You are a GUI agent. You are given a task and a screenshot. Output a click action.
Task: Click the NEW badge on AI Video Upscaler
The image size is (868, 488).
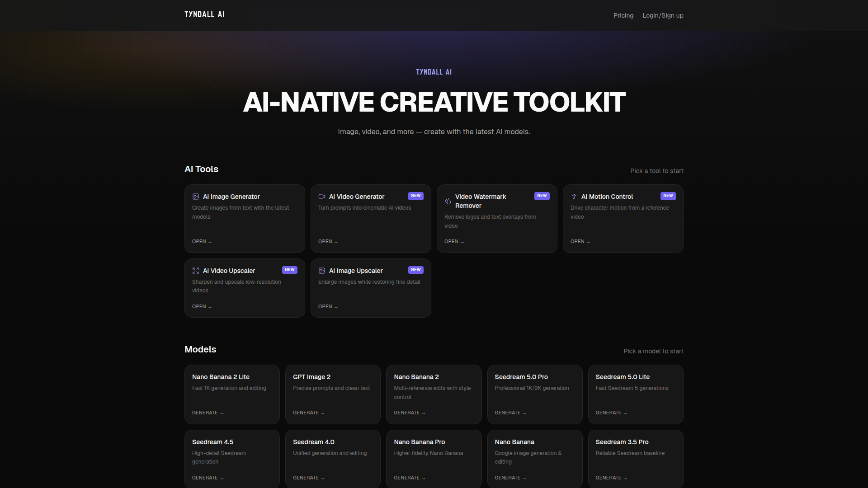point(290,270)
